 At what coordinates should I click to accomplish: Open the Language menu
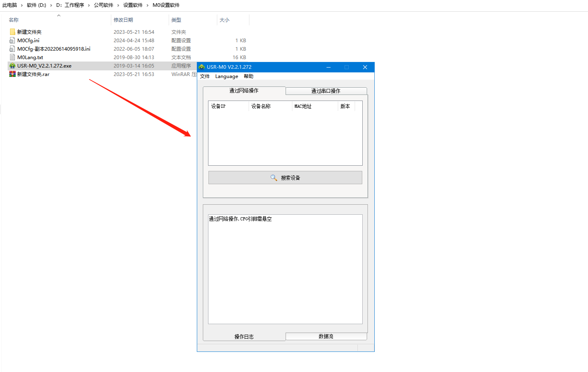(227, 76)
